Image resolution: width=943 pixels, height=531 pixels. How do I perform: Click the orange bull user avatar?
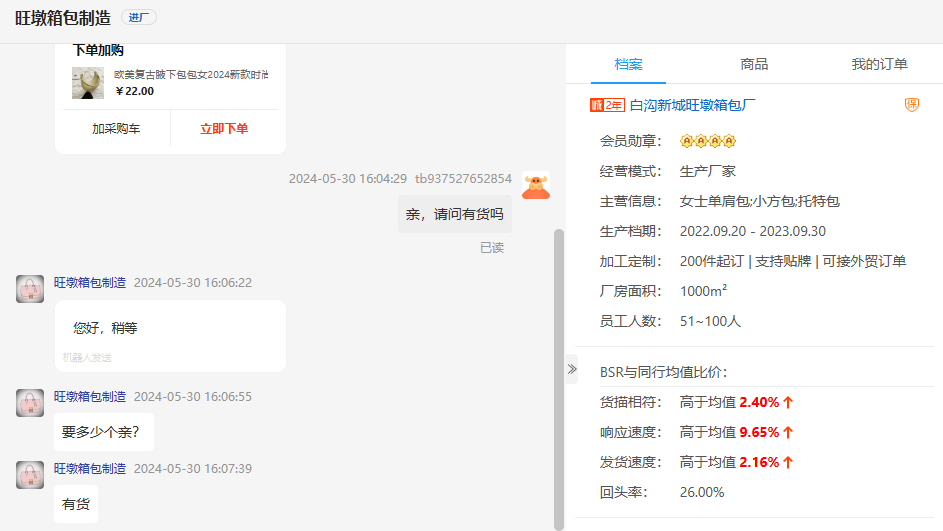(537, 186)
